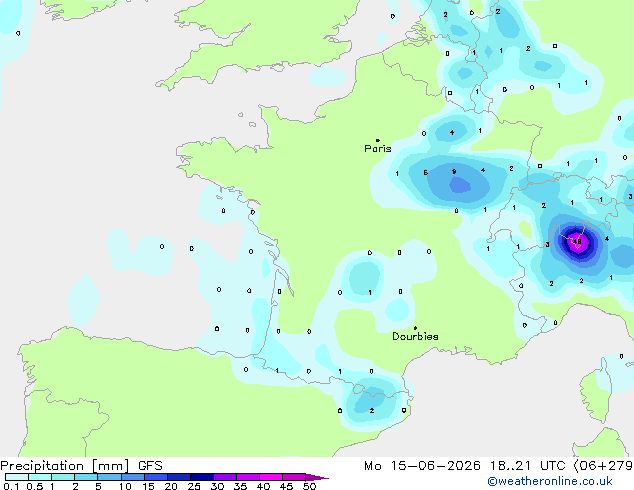Click the Dourbies location label

coord(415,336)
